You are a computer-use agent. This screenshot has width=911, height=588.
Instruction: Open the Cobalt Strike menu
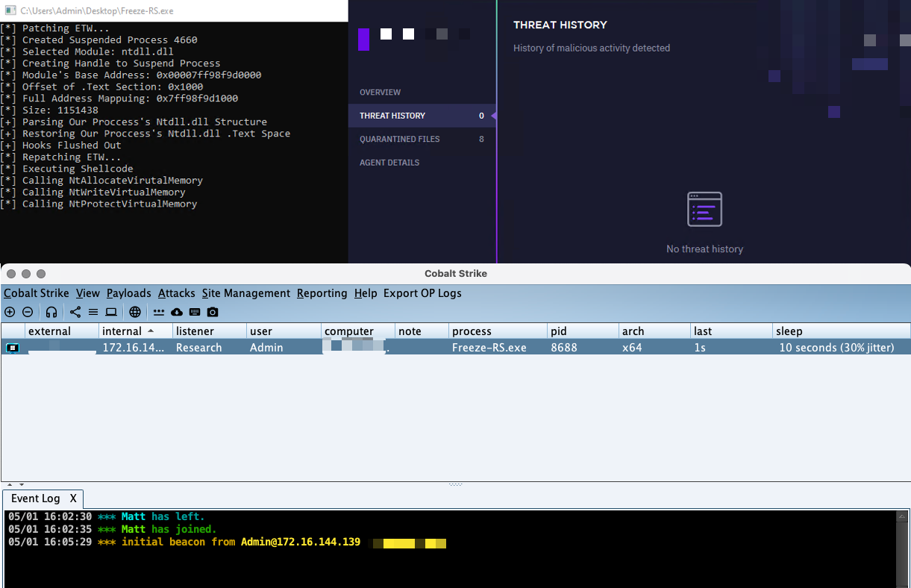tap(37, 293)
